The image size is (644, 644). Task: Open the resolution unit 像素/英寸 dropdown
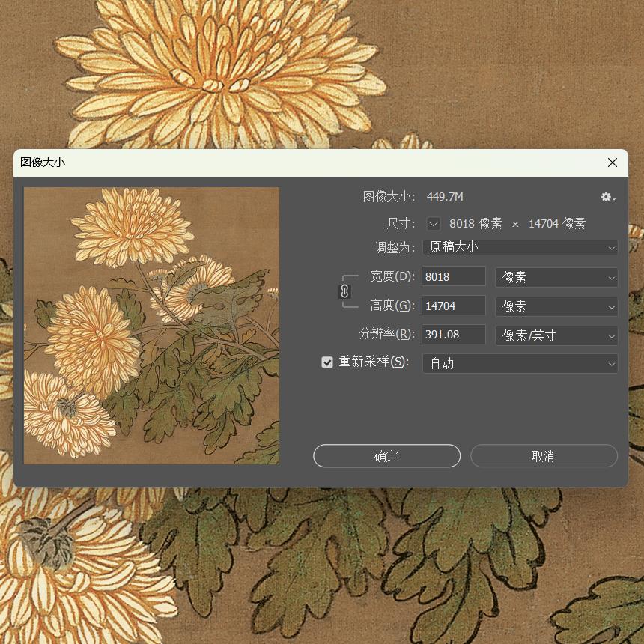(x=556, y=335)
